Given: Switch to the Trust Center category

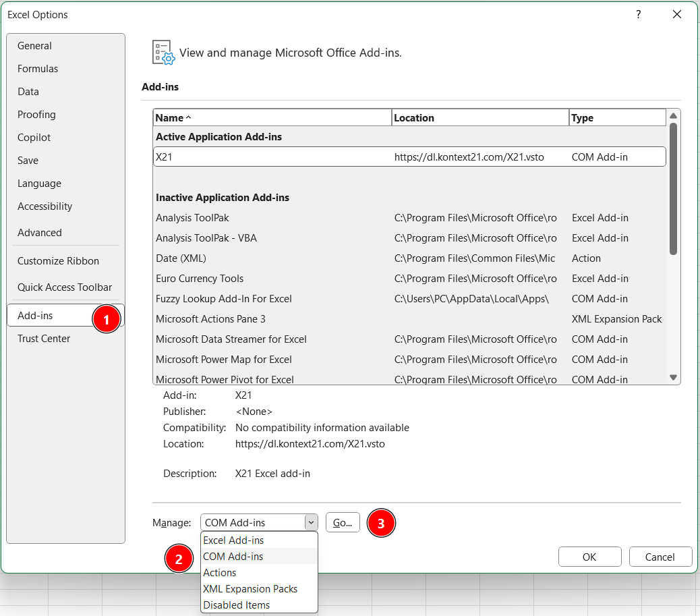Looking at the screenshot, I should pyautogui.click(x=44, y=339).
